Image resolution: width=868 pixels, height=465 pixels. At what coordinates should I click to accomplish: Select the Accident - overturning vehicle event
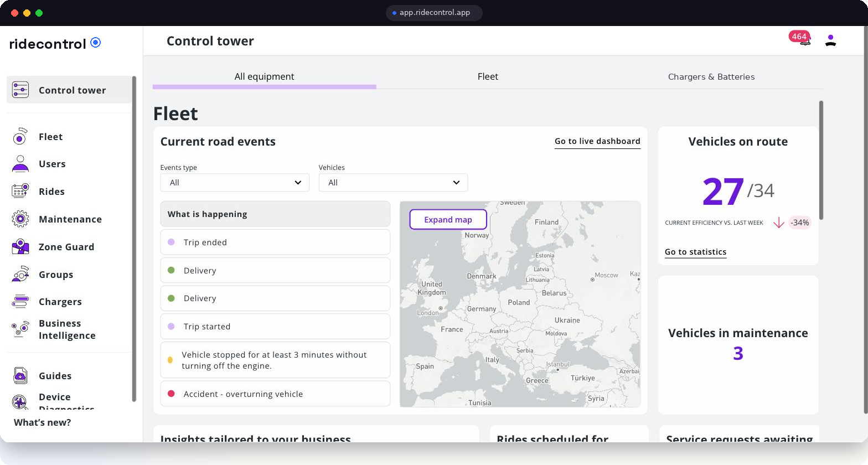(275, 394)
